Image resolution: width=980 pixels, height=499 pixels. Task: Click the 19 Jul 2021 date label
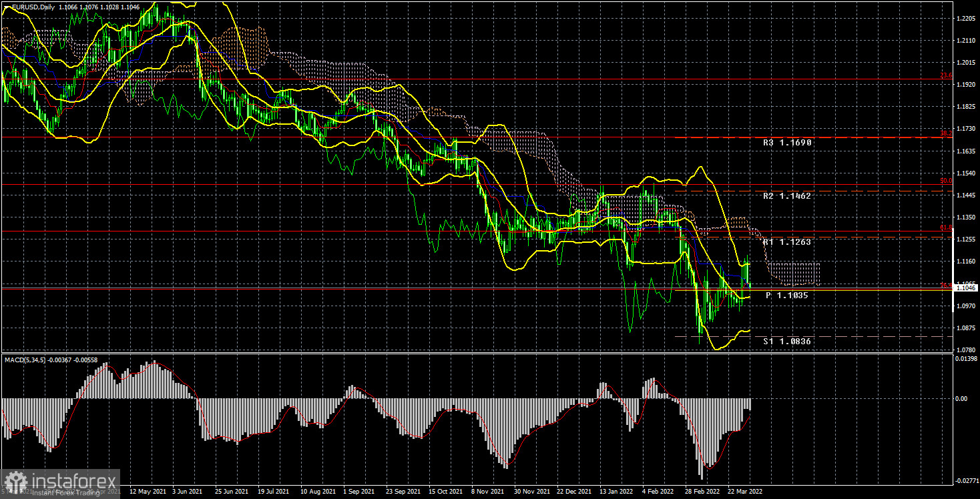272,490
